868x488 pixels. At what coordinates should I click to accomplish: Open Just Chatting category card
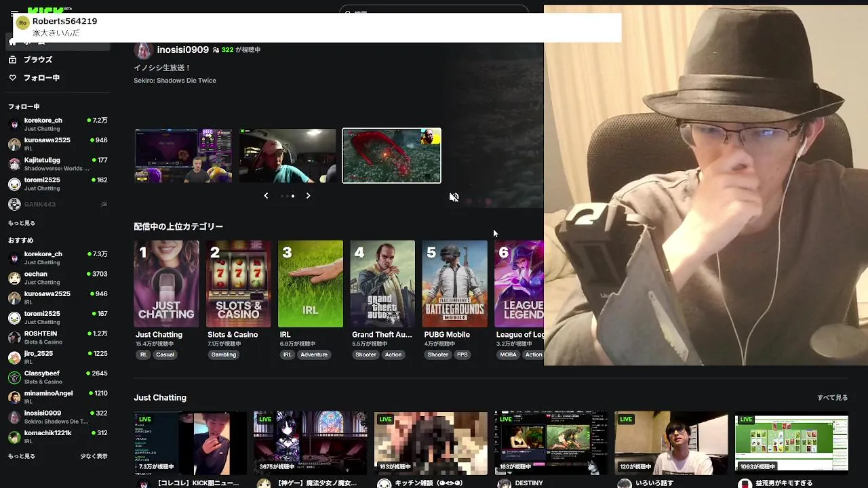[x=166, y=284]
